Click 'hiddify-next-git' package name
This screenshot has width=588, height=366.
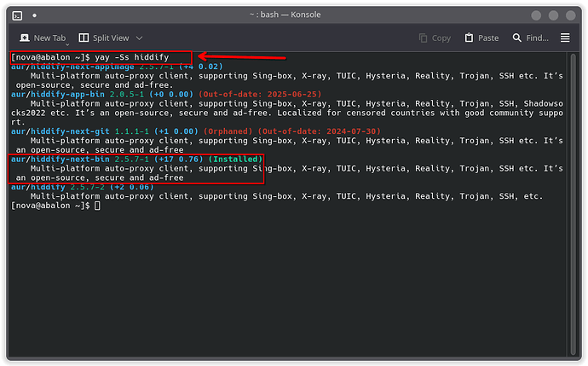click(70, 131)
